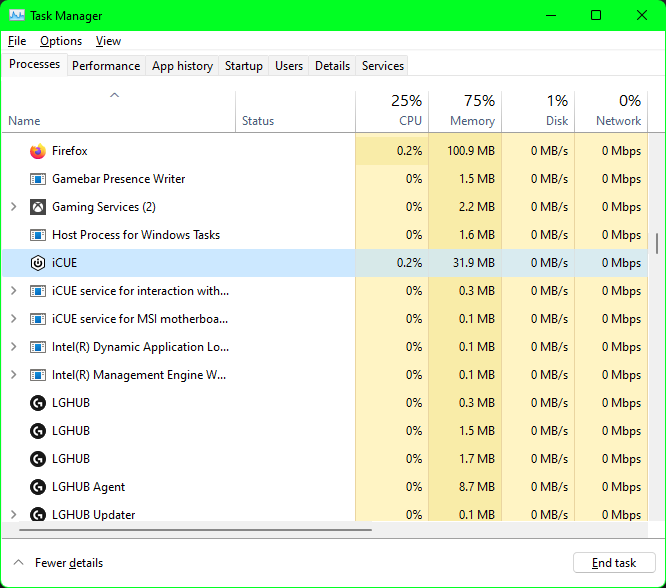Switch to the Startup tab
The width and height of the screenshot is (666, 588).
[244, 66]
